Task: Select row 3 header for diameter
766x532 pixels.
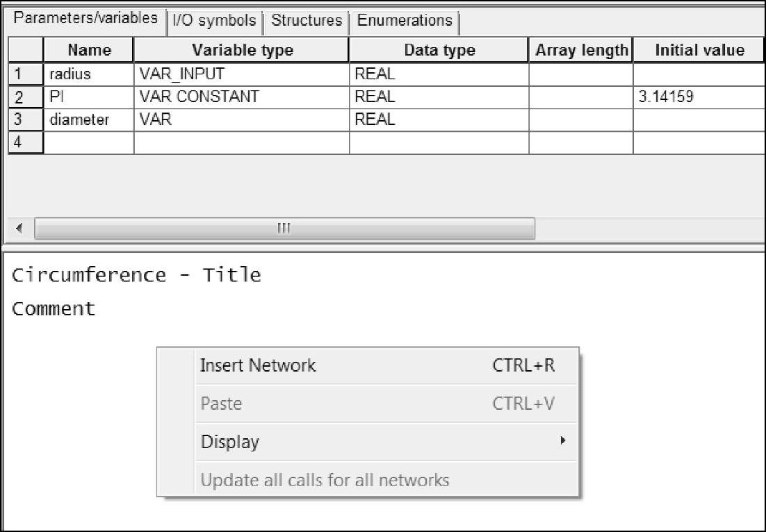Action: [x=25, y=119]
